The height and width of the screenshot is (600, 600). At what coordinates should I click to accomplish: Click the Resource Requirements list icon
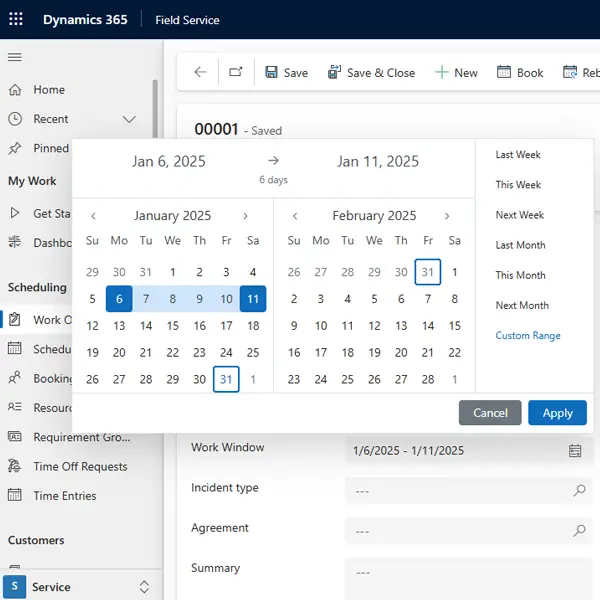tap(15, 406)
